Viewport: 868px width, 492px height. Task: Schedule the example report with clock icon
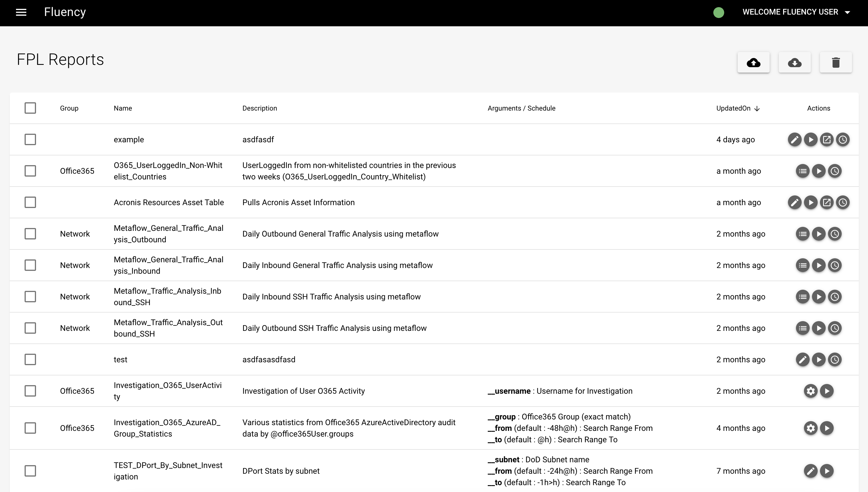[x=843, y=139]
